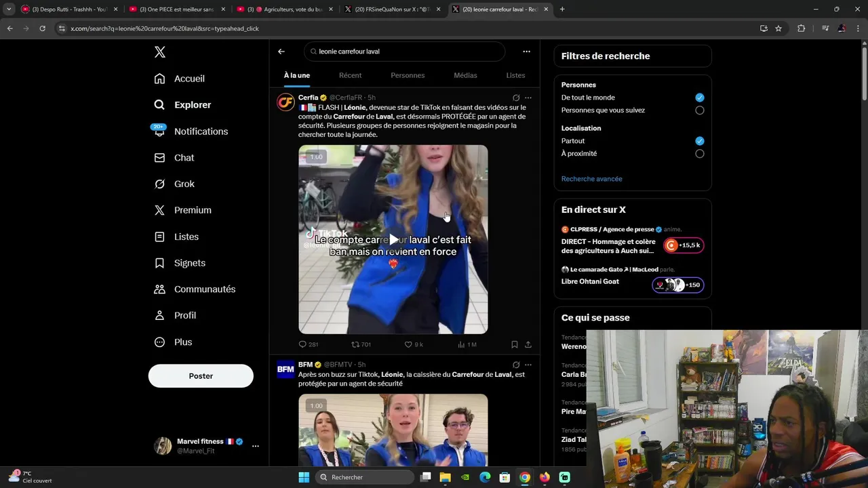868x488 pixels.
Task: Click the back arrow beside search
Action: [x=281, y=52]
